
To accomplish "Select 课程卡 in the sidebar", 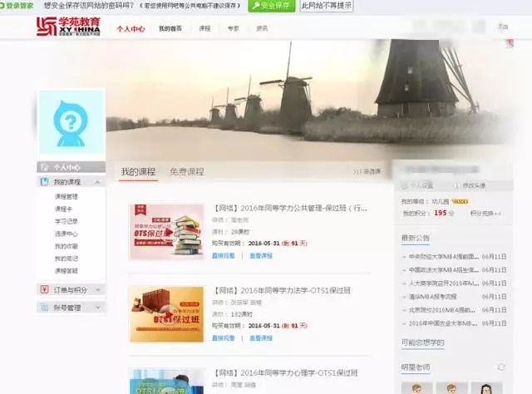I will (x=63, y=209).
